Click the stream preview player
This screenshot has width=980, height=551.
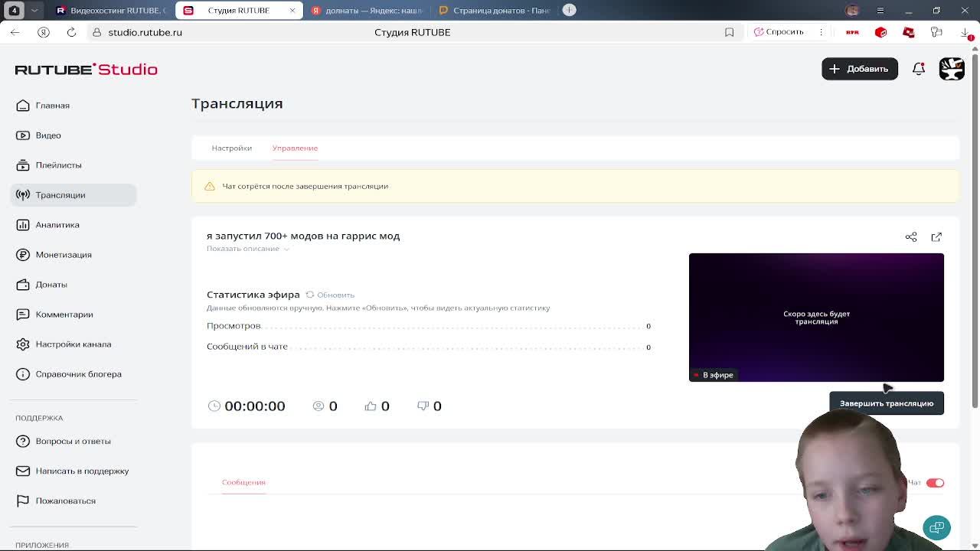click(x=816, y=317)
